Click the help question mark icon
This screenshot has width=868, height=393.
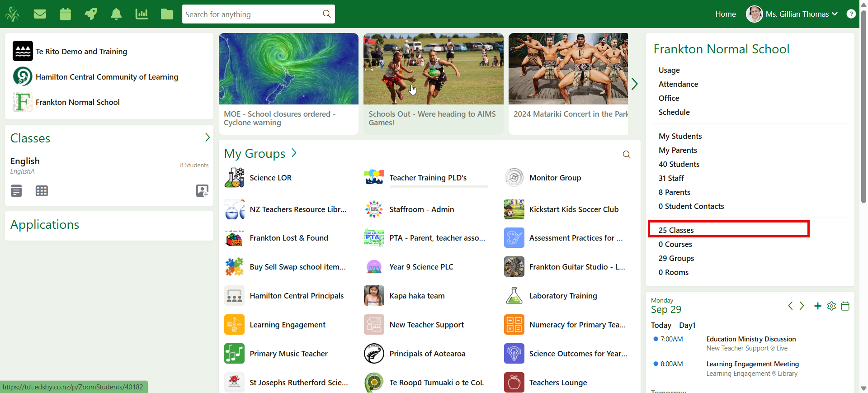(851, 14)
